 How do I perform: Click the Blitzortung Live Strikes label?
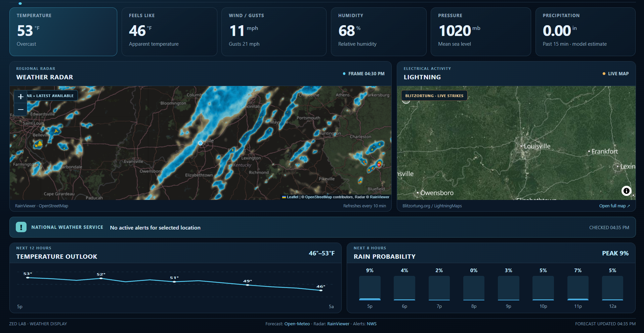tap(434, 96)
